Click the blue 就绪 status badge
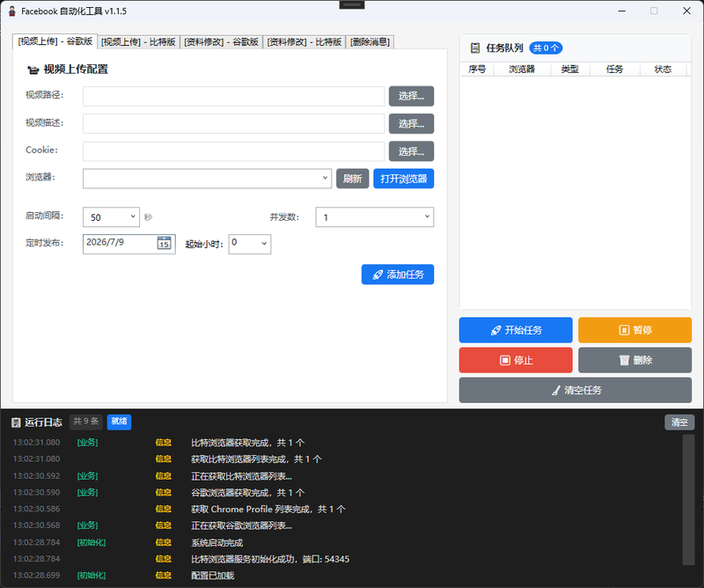 pos(119,422)
